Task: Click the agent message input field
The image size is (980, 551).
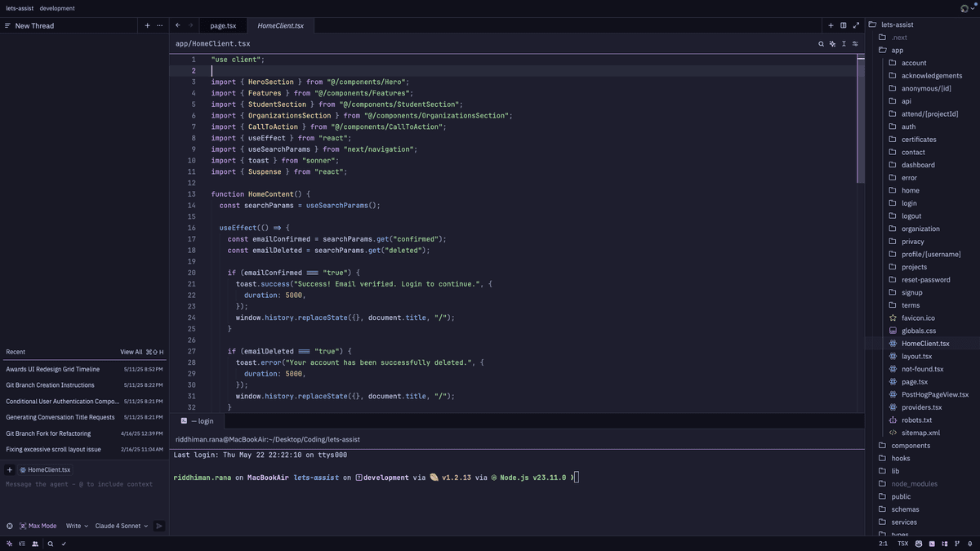Action: coord(84,496)
